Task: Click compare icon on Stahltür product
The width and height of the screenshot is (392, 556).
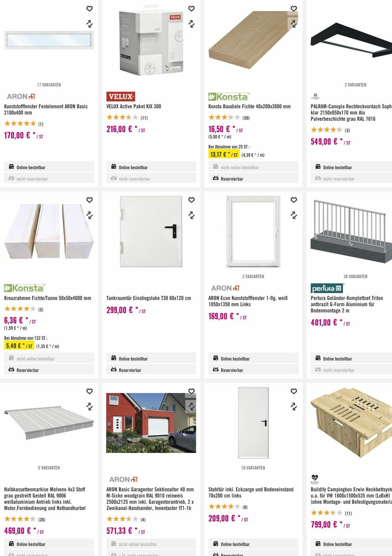Action: coord(294,407)
